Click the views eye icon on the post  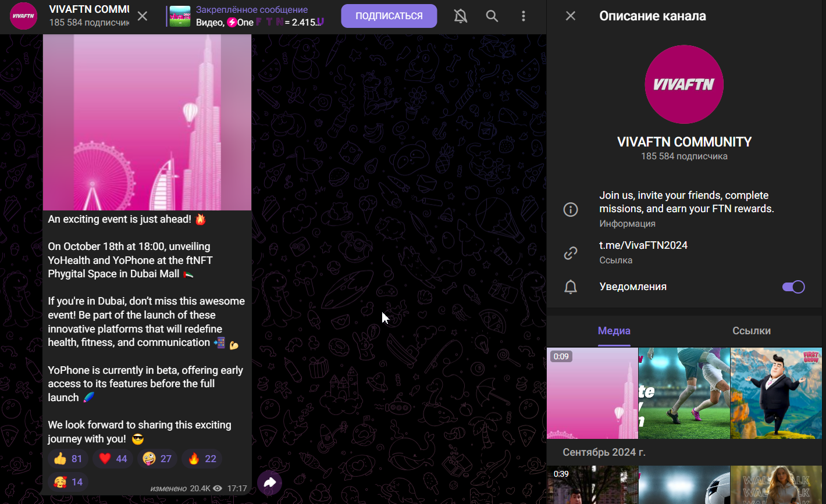pyautogui.click(x=218, y=488)
